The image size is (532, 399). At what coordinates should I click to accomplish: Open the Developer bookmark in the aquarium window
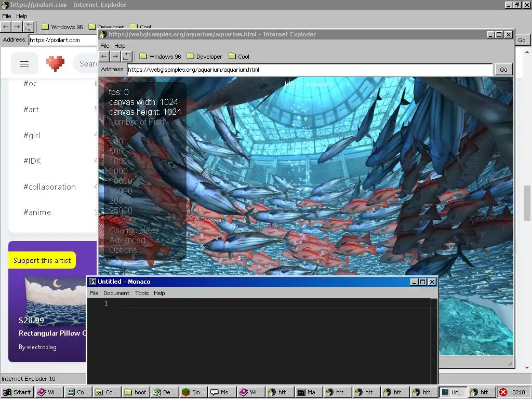[x=205, y=57]
